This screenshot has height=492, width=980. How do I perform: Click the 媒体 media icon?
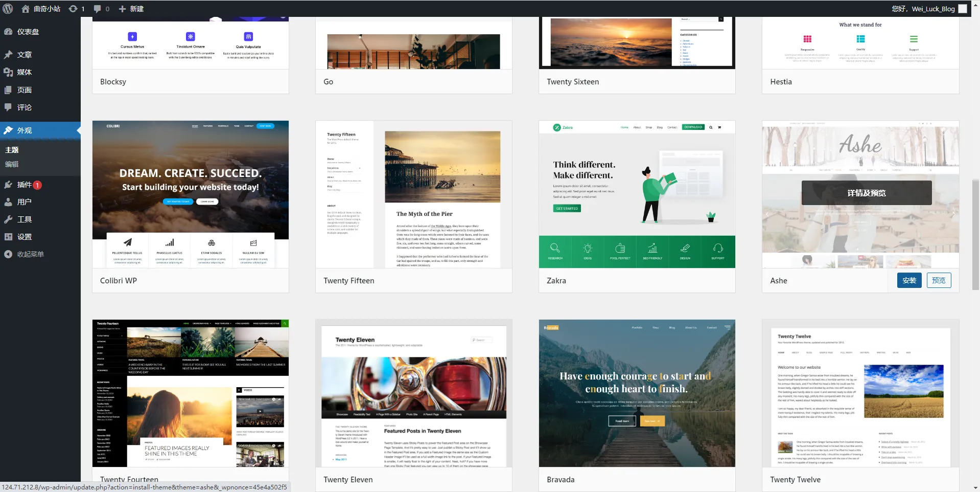(x=8, y=72)
